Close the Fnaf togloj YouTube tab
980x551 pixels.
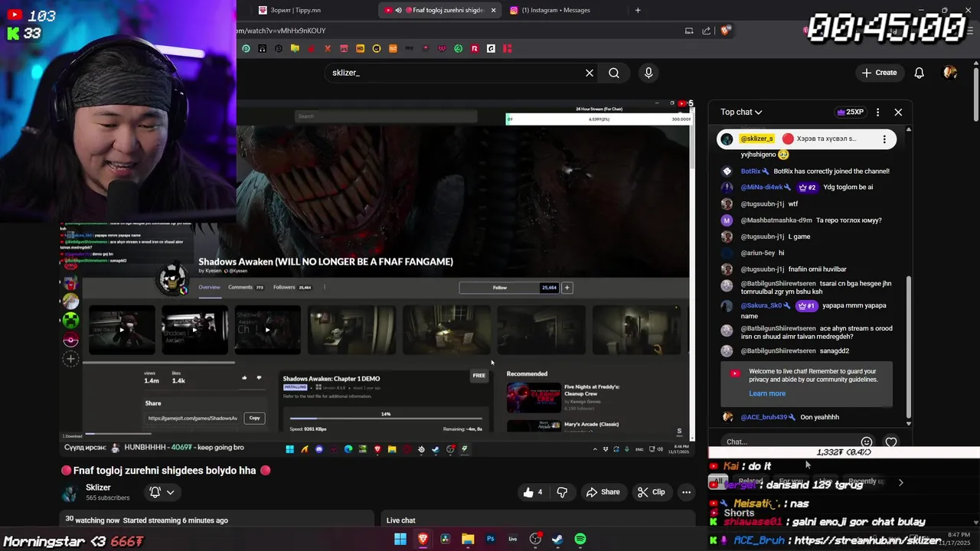pyautogui.click(x=493, y=10)
